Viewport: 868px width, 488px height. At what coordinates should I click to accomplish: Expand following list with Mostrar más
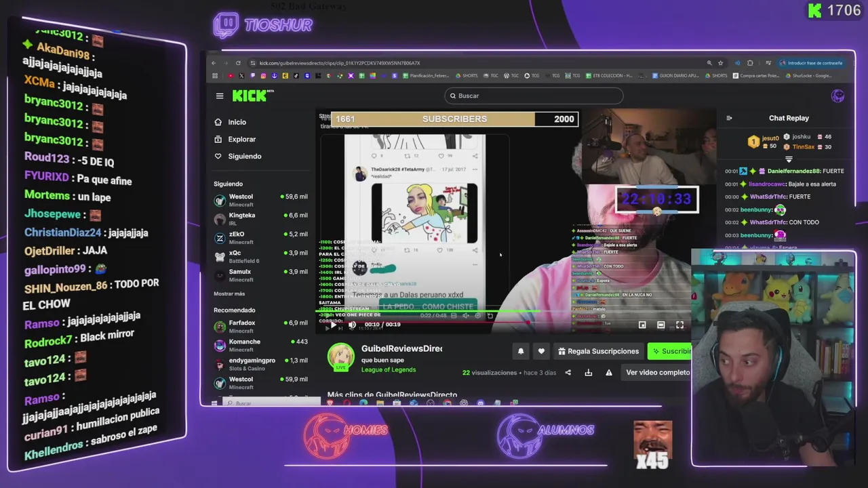tap(229, 293)
